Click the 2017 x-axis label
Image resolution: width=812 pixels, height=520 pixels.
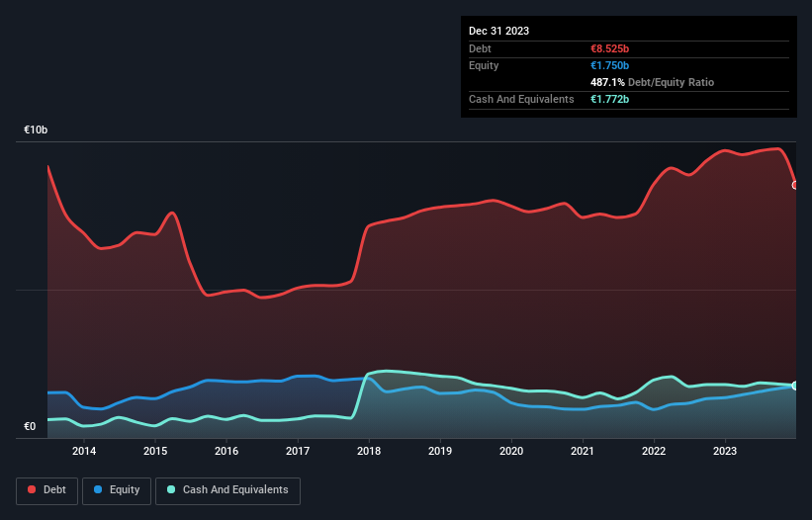(298, 451)
